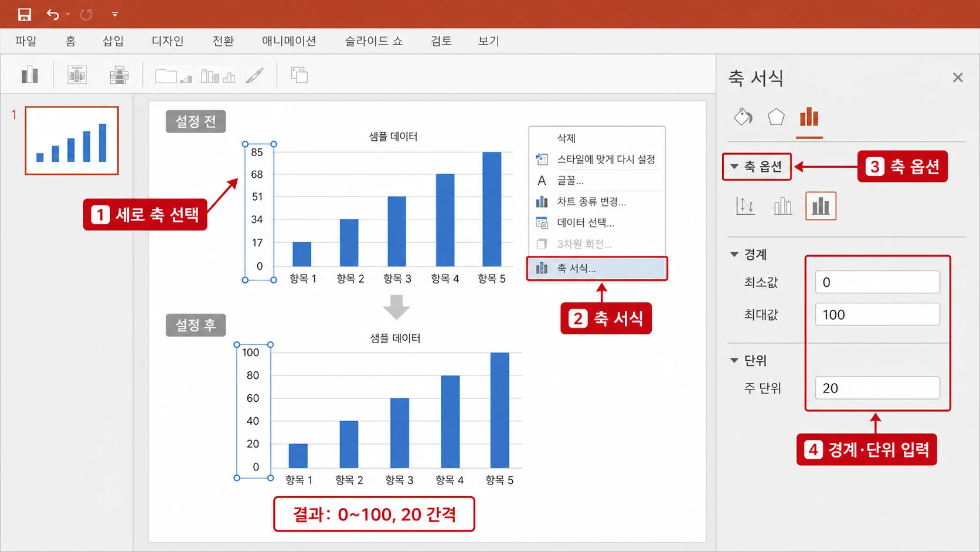Click the data table layout toolbar icon

point(119,75)
